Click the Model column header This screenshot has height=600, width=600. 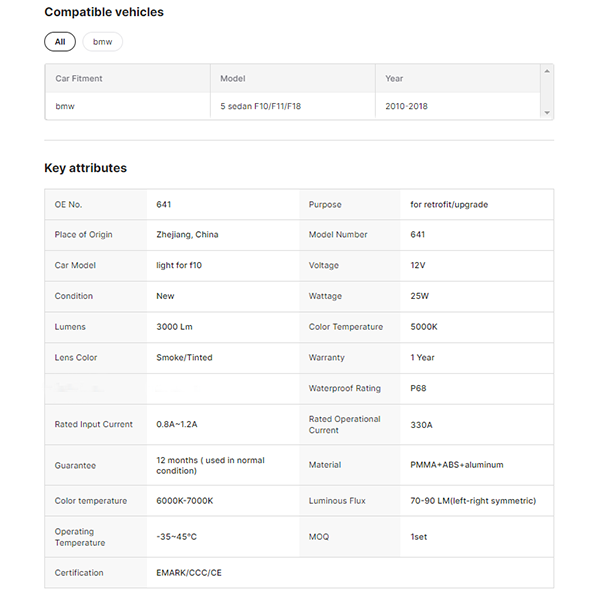pos(232,78)
